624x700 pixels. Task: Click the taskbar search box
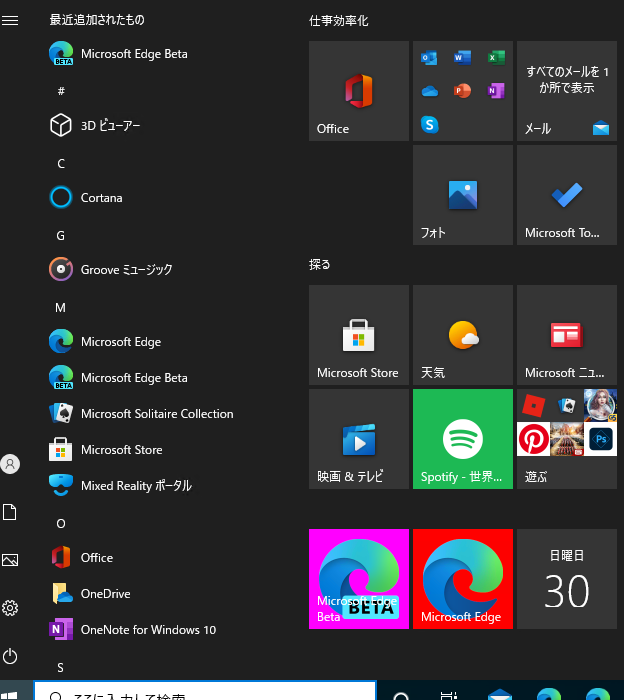[x=205, y=691]
